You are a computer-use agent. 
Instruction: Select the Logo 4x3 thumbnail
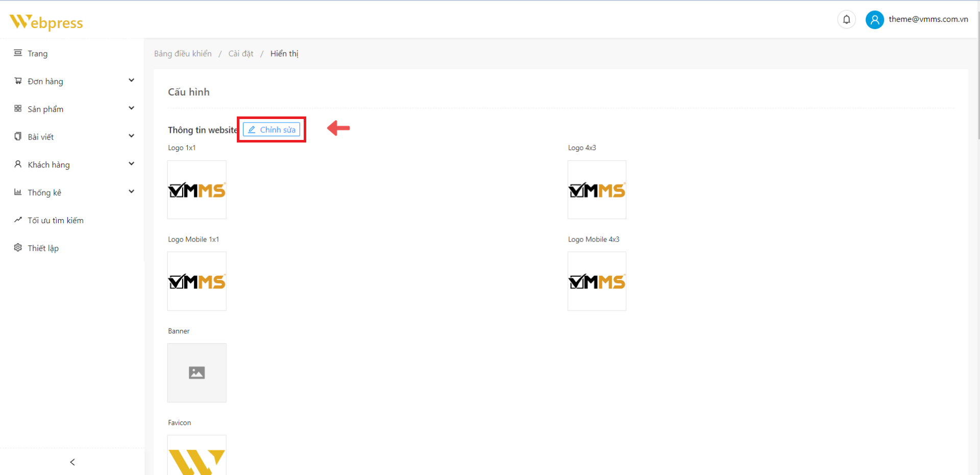pyautogui.click(x=597, y=189)
